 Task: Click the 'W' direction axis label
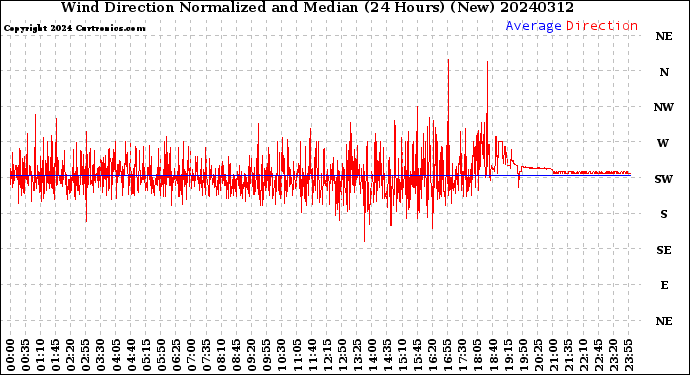tap(663, 143)
